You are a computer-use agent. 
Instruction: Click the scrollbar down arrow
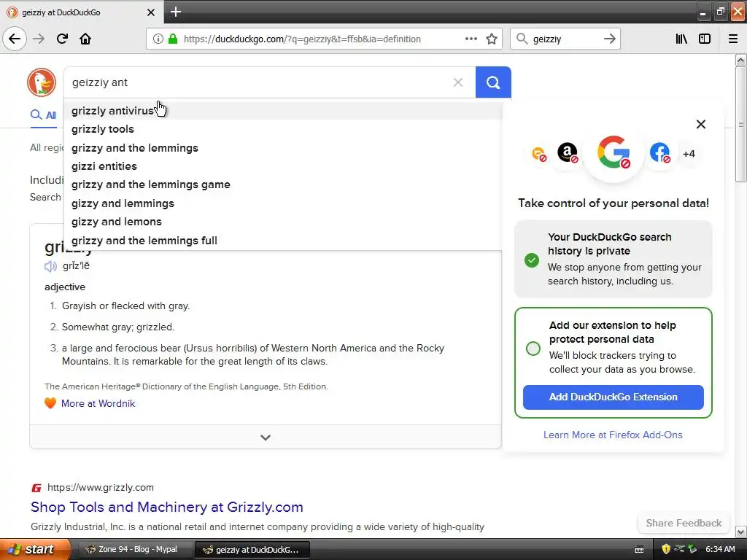740,532
